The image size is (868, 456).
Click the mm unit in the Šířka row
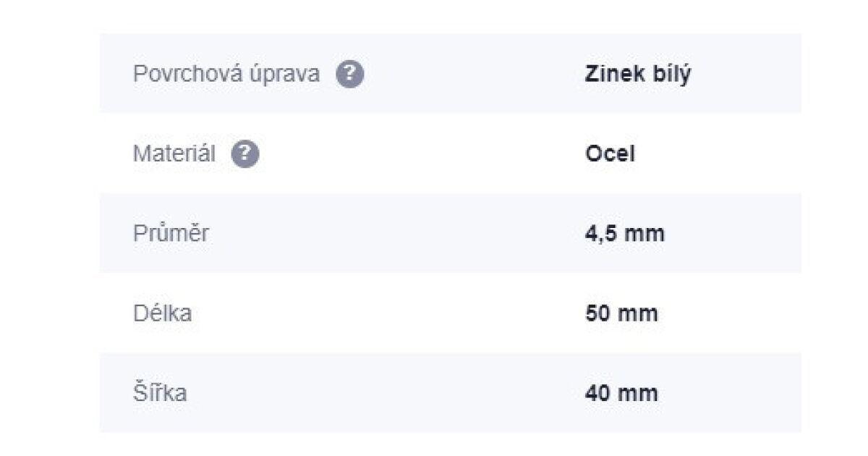point(639,394)
